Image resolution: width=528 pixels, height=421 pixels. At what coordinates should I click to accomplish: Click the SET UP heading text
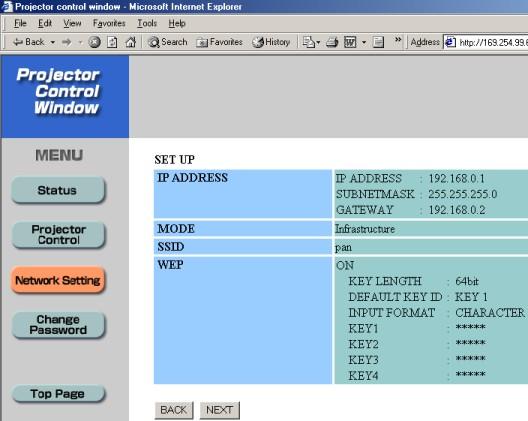[174, 160]
